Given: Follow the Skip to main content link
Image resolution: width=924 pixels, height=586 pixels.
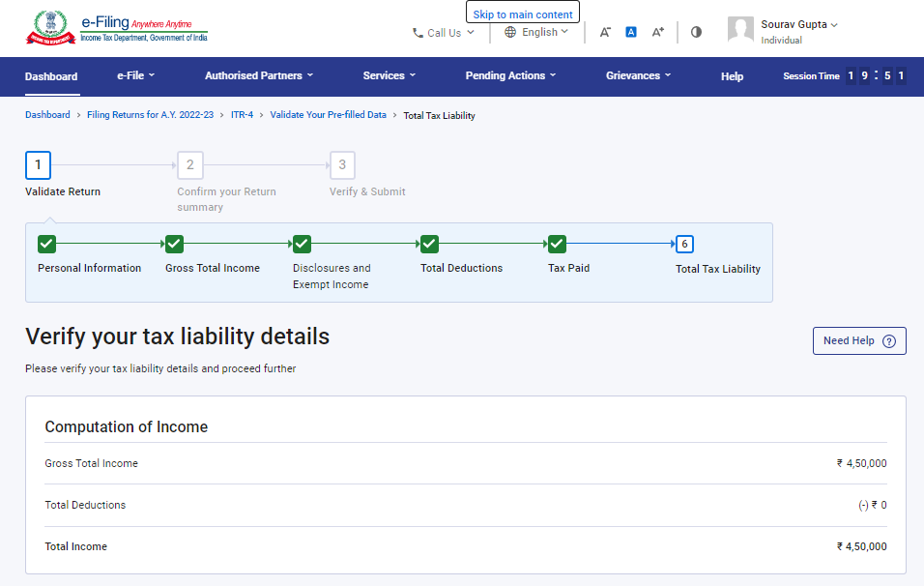Looking at the screenshot, I should pos(523,15).
